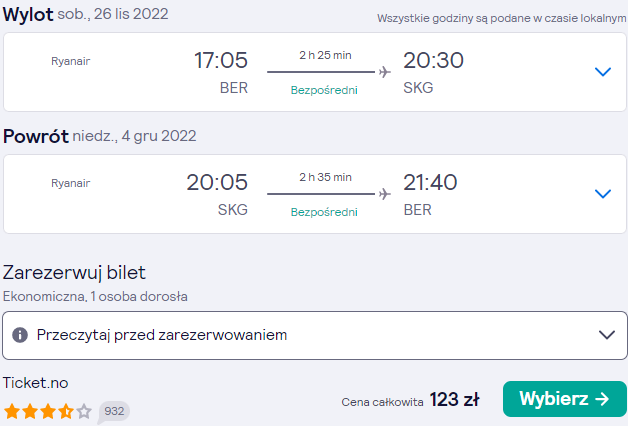
Task: Expand the return SKG to BER flight details
Action: (602, 194)
